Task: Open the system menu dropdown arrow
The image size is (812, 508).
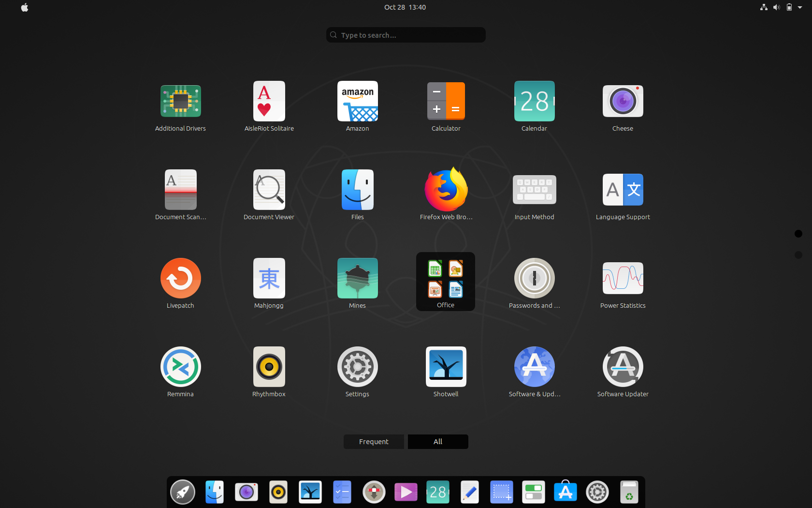Action: [x=800, y=7]
